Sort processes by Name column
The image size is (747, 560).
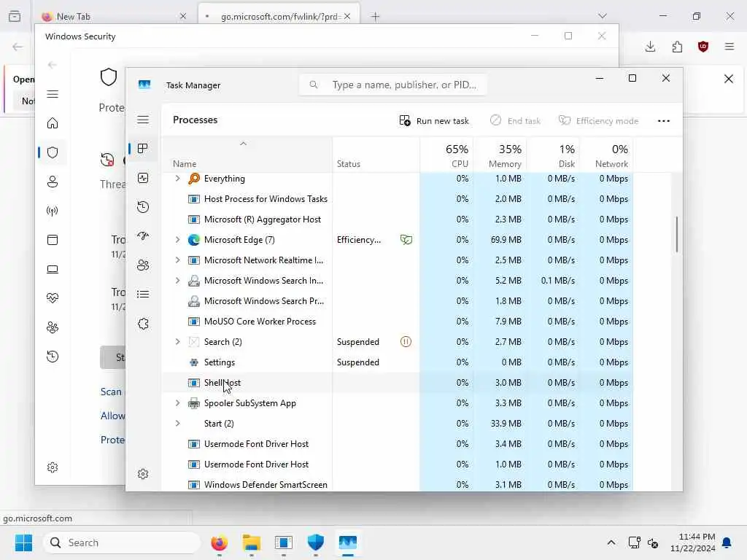[247, 155]
